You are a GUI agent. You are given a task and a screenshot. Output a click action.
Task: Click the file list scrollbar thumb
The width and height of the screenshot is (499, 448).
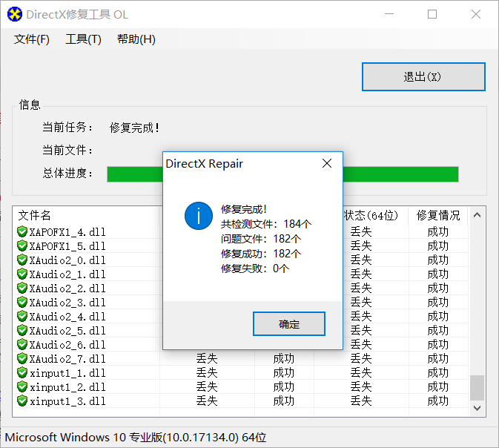coord(477,388)
